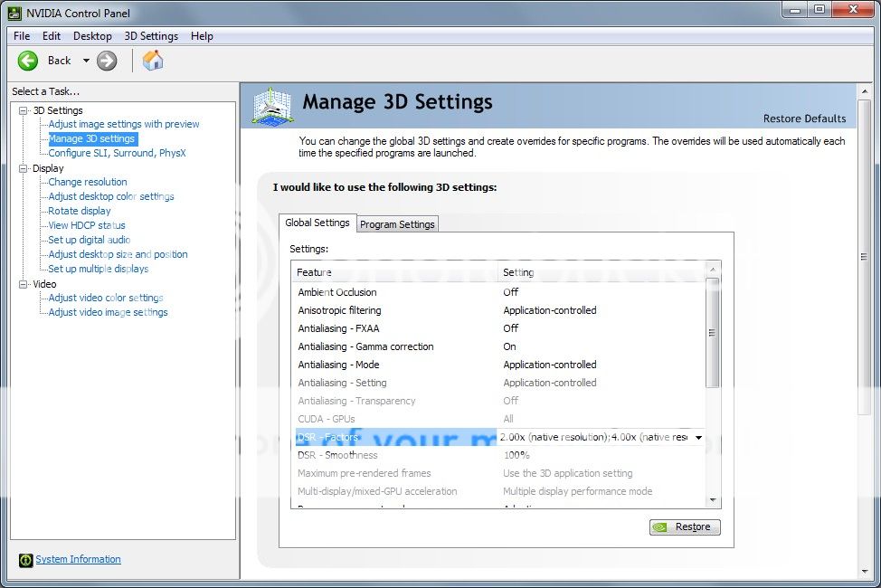Screen dimensions: 881x588
Task: Open the File menu
Action: point(22,36)
